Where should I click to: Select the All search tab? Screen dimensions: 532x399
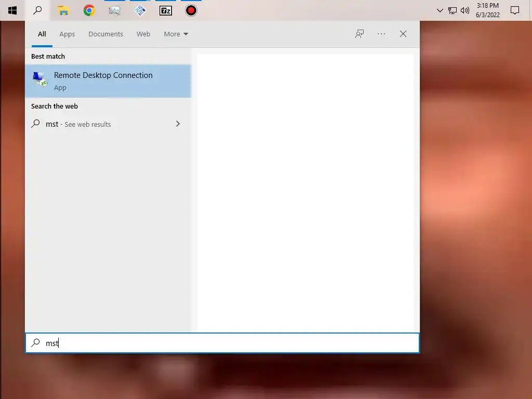42,34
